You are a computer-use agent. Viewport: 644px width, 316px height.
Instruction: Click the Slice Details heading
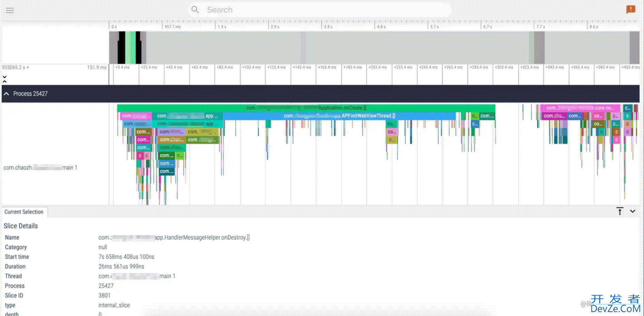click(x=21, y=226)
